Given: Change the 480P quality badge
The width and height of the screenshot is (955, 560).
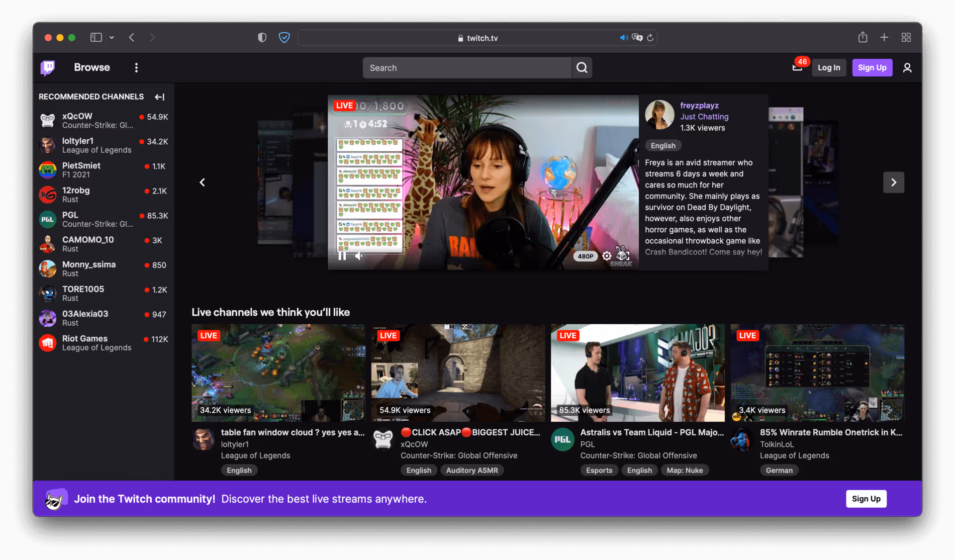Looking at the screenshot, I should (x=585, y=256).
